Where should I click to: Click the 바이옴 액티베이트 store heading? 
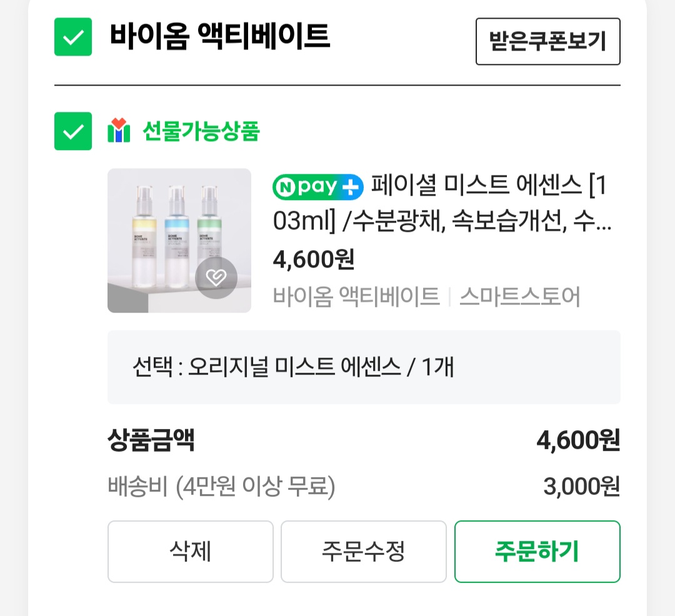tap(219, 37)
